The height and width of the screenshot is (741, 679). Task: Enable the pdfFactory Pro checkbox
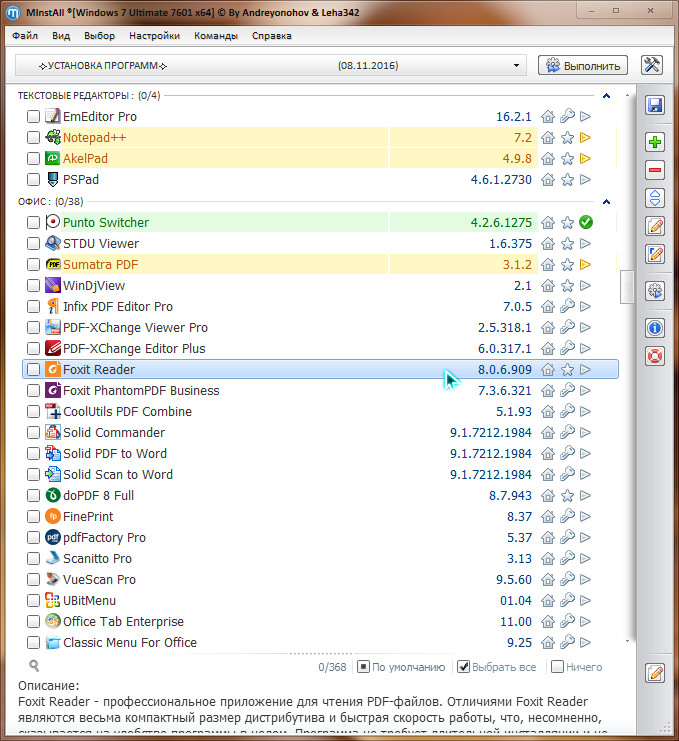[x=33, y=537]
